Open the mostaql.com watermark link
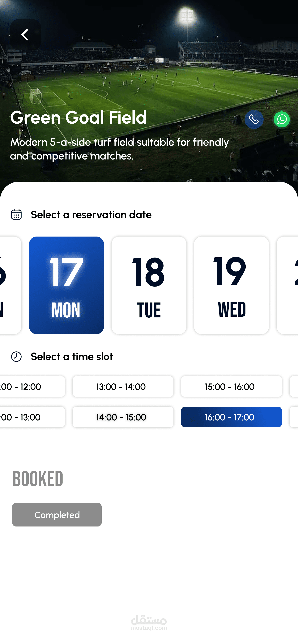This screenshot has height=644, width=298. point(149,622)
